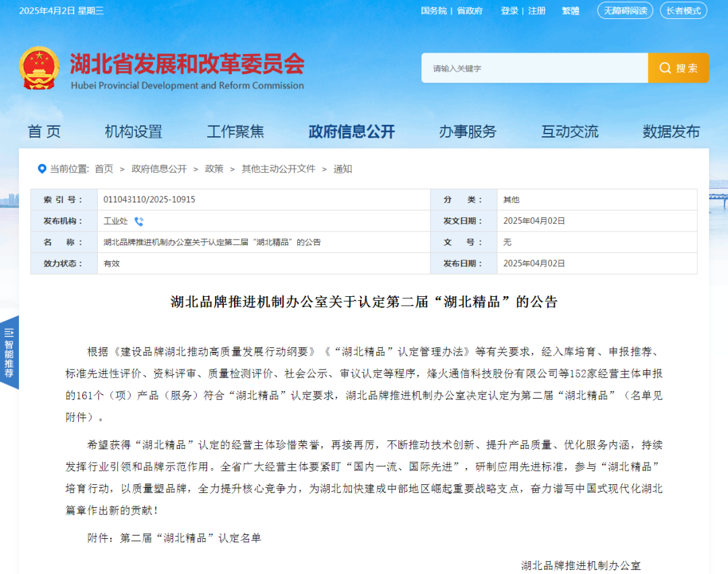Image resolution: width=728 pixels, height=574 pixels.
Task: Click the 其他 classification value
Action: click(511, 200)
